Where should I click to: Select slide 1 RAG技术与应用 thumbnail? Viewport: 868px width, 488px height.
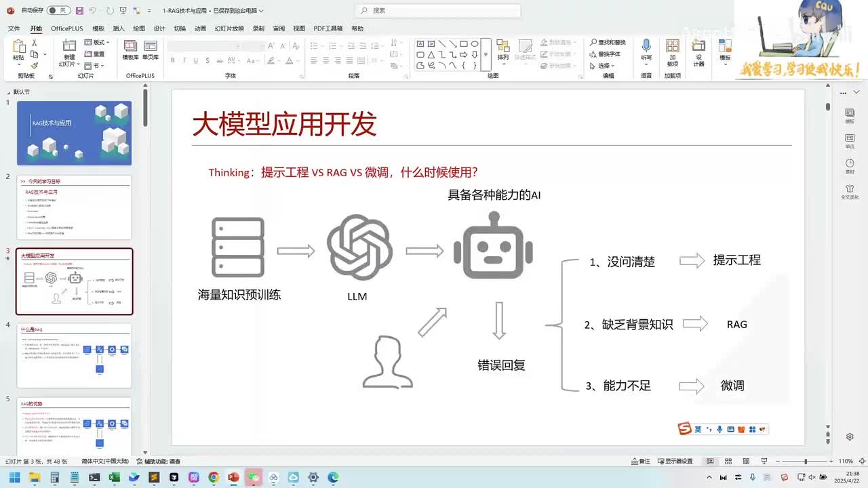click(x=74, y=133)
